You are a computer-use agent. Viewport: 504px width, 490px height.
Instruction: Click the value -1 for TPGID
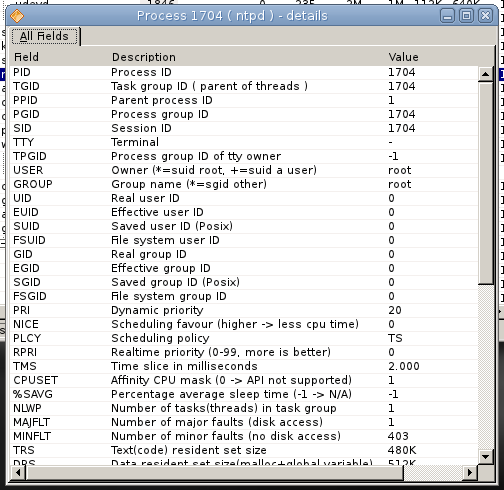click(393, 156)
